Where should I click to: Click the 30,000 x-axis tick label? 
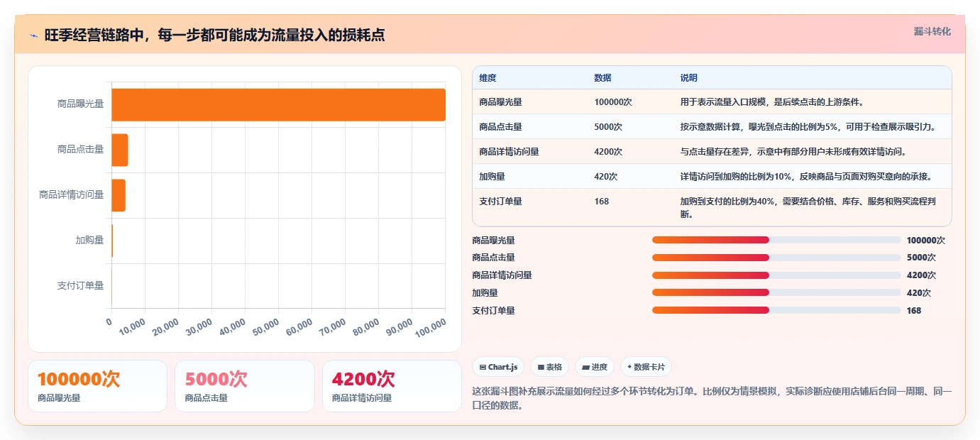(199, 326)
